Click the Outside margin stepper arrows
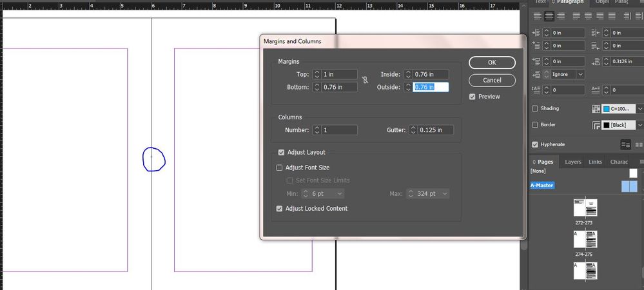This screenshot has height=290, width=644. (408, 87)
